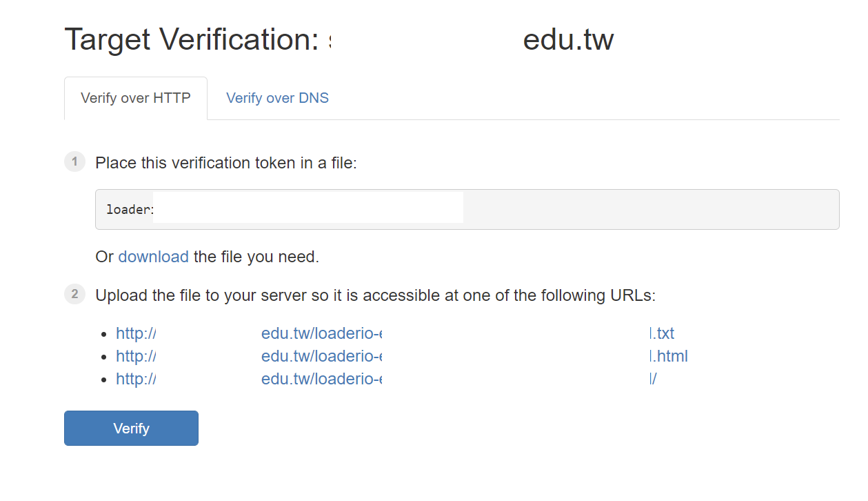Click the bullet beside the .txt URL

103,334
